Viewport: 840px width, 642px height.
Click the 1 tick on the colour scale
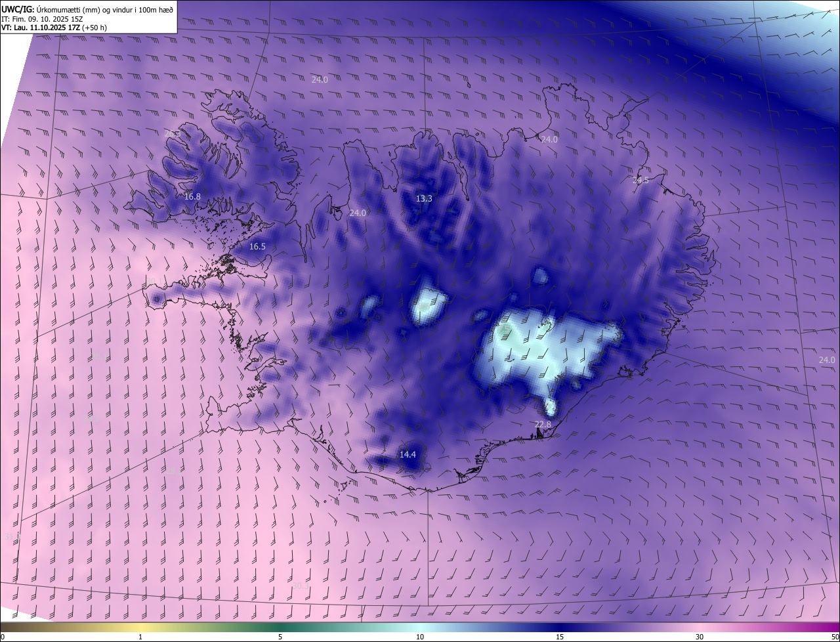pos(140,637)
